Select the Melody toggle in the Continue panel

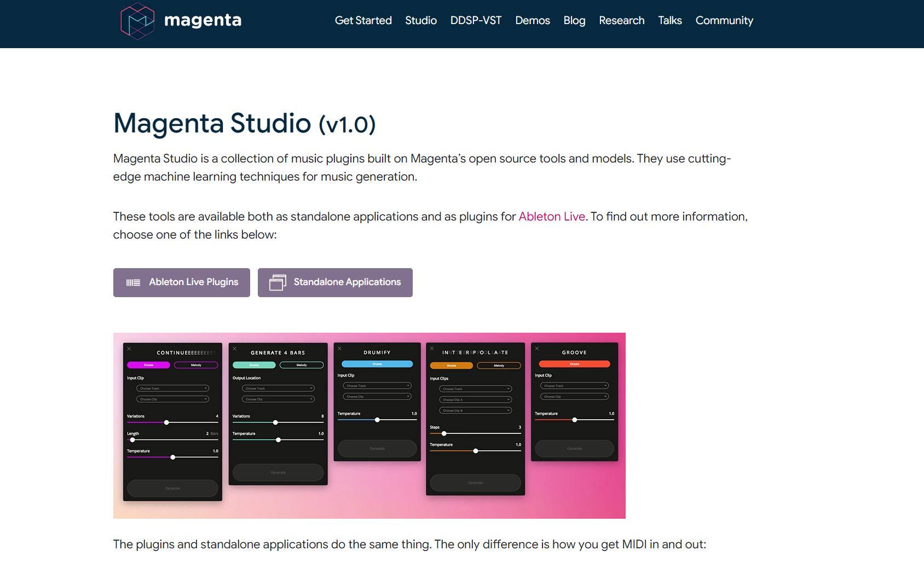coord(196,365)
